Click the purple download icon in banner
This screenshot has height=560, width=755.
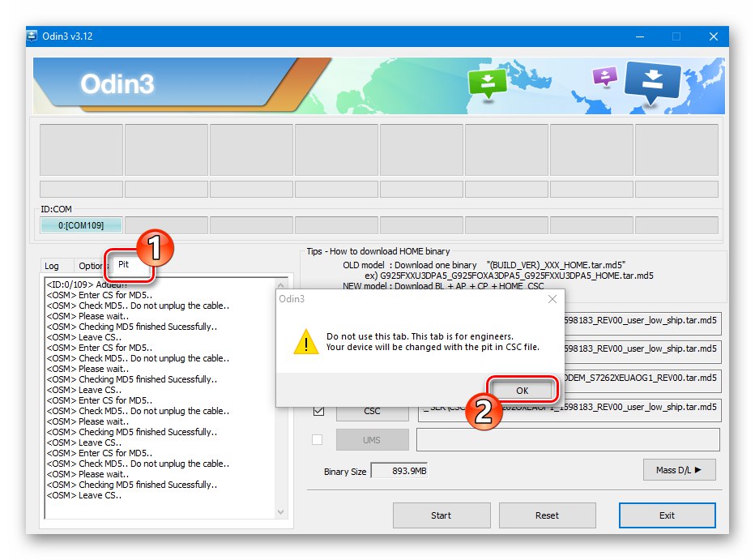[605, 77]
